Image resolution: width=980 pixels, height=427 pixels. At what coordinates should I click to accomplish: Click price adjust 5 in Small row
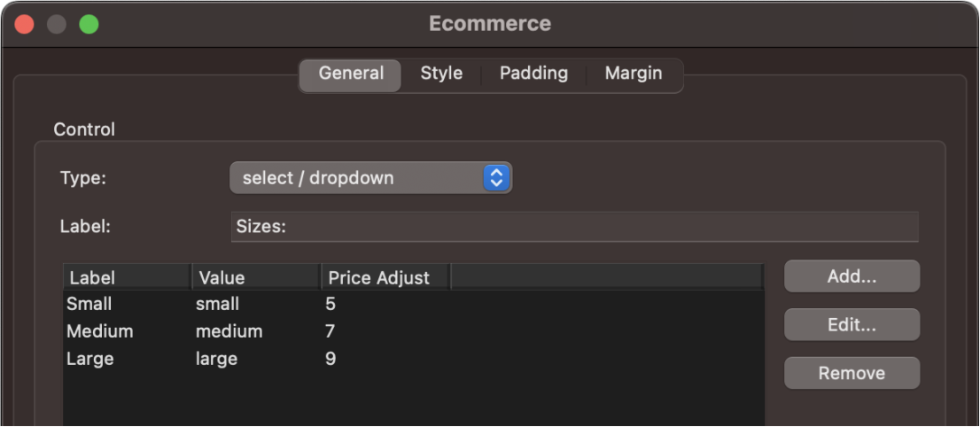331,304
